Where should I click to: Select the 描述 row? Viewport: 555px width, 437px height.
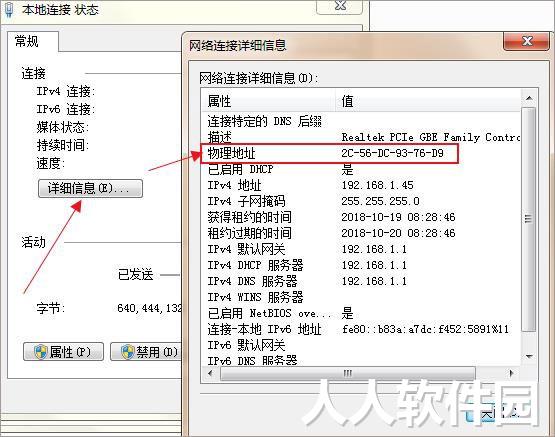click(361, 137)
